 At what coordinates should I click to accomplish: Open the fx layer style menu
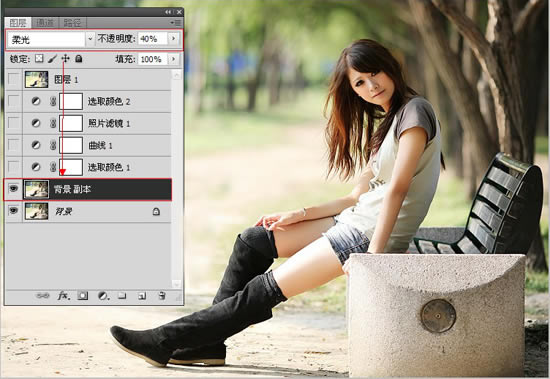[x=63, y=296]
